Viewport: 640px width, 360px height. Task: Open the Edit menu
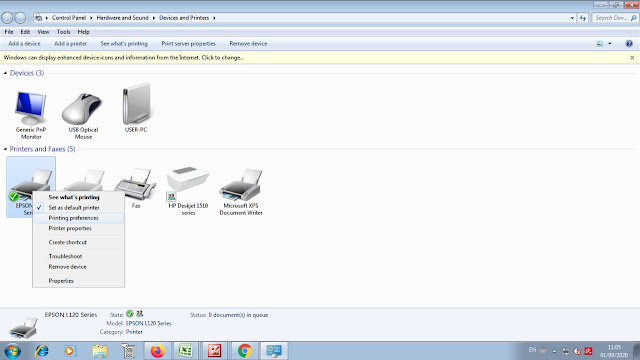tap(25, 32)
